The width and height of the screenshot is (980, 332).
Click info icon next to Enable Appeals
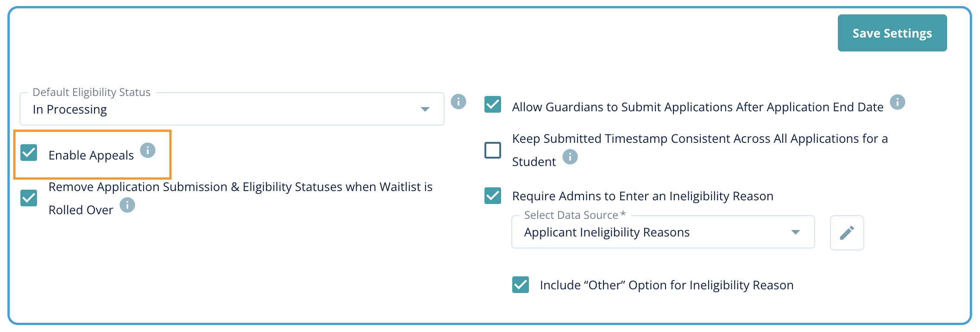tap(148, 150)
